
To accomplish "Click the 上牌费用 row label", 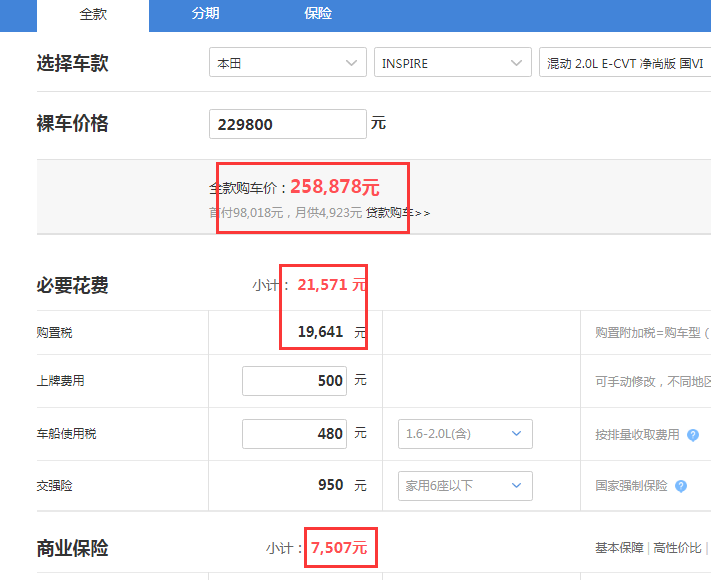I will [x=61, y=381].
